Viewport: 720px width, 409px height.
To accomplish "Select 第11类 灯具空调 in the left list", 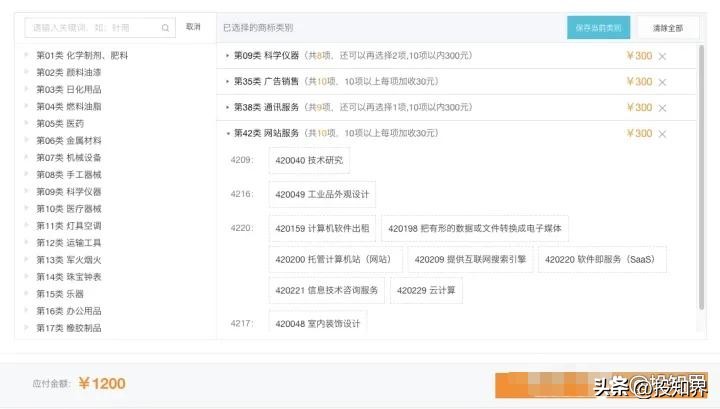I will pyautogui.click(x=68, y=226).
